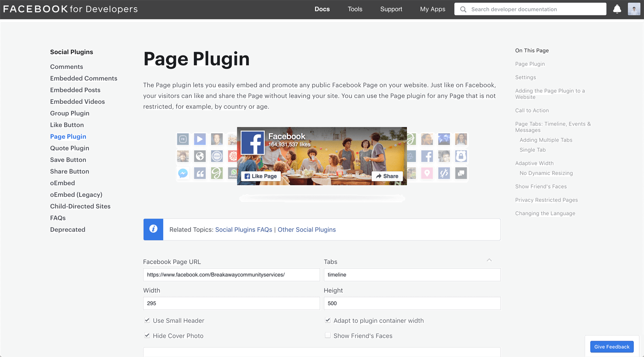This screenshot has height=357, width=644.
Task: Click the blue info icon beside Related Topics
Action: tap(153, 229)
